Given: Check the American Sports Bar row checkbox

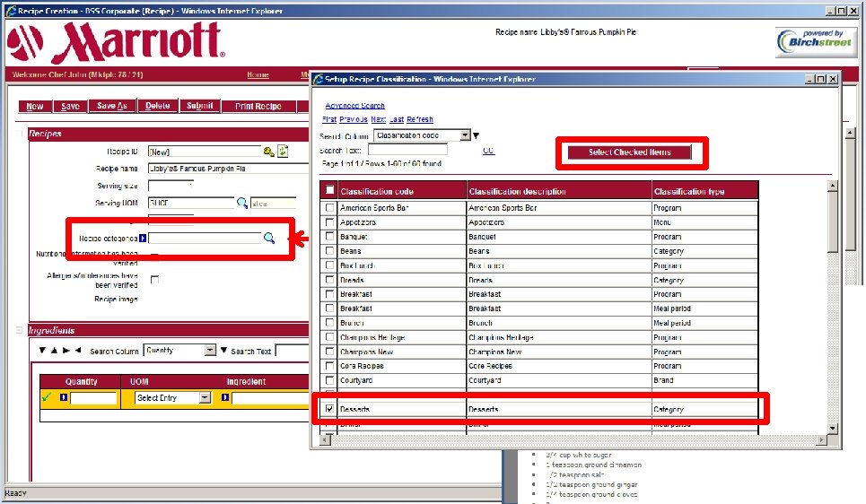Looking at the screenshot, I should (329, 207).
